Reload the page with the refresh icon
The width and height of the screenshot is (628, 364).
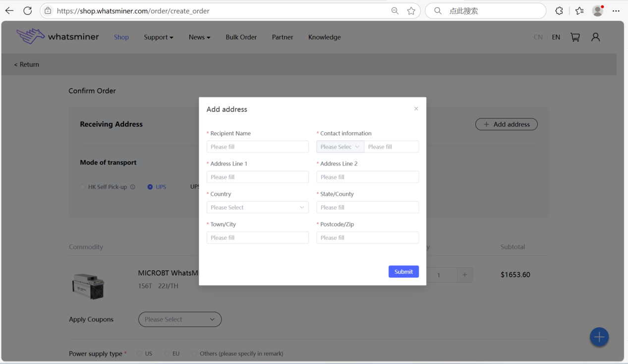(28, 10)
